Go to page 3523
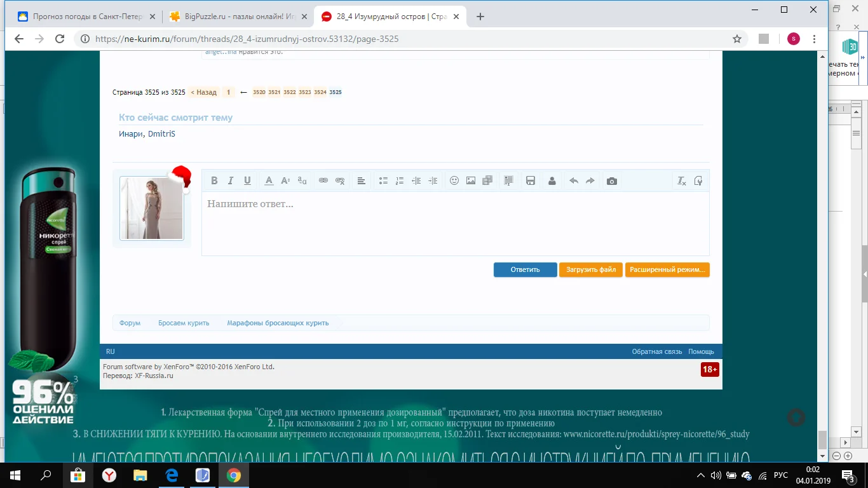This screenshot has height=488, width=868. pyautogui.click(x=305, y=92)
